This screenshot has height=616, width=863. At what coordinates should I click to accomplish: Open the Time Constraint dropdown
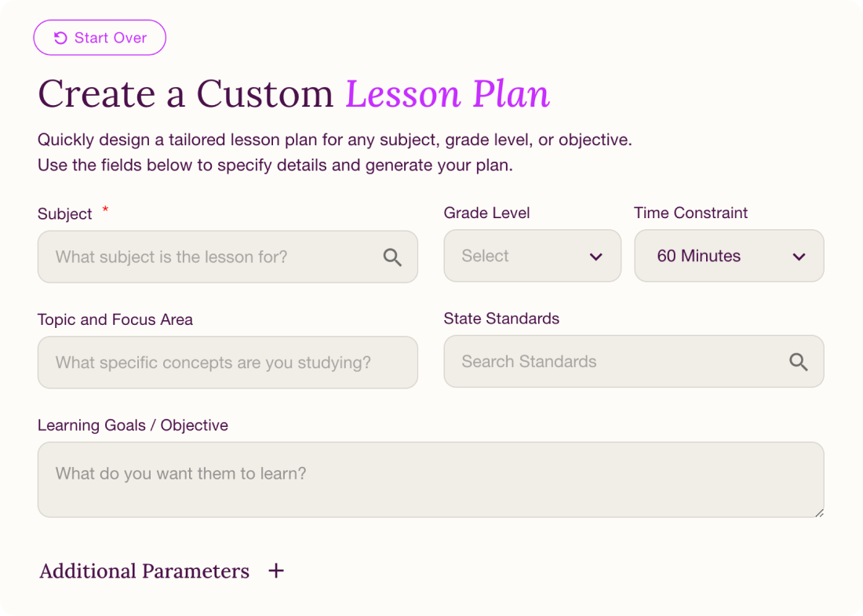click(728, 256)
